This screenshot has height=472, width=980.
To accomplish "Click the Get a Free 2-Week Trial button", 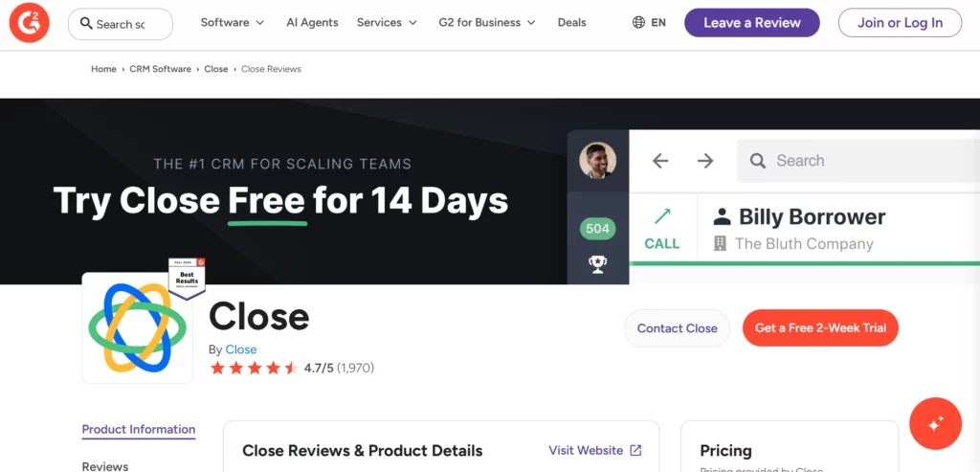I will (x=820, y=328).
